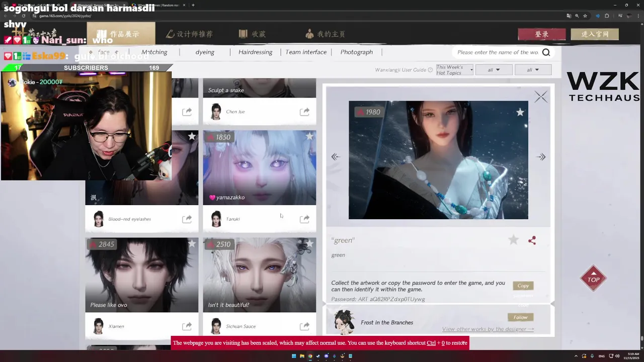
Task: Star the yamazakko 1850 artwork
Action: coord(309,136)
